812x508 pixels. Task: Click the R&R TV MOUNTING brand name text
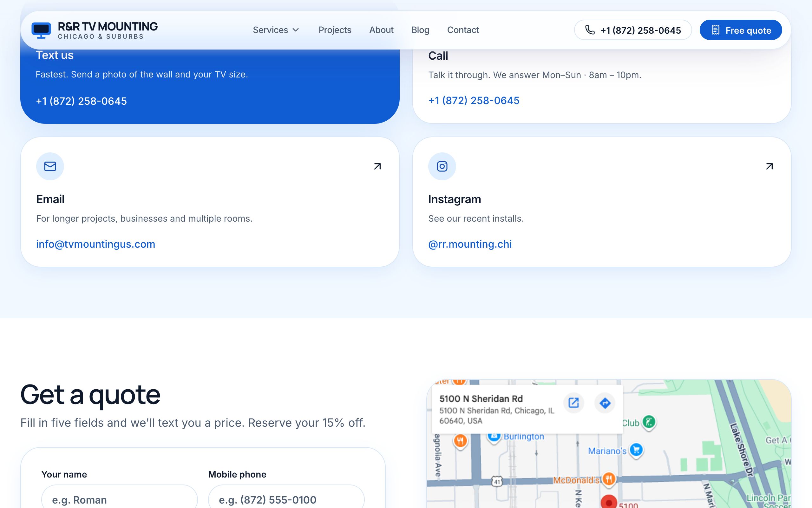108,26
